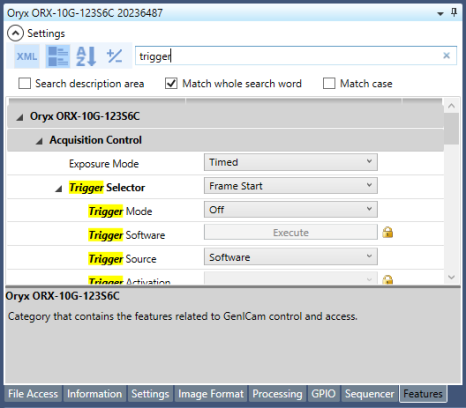Screen dimensions: 466x408
Task: Enable Search description area checkbox
Action: (24, 83)
